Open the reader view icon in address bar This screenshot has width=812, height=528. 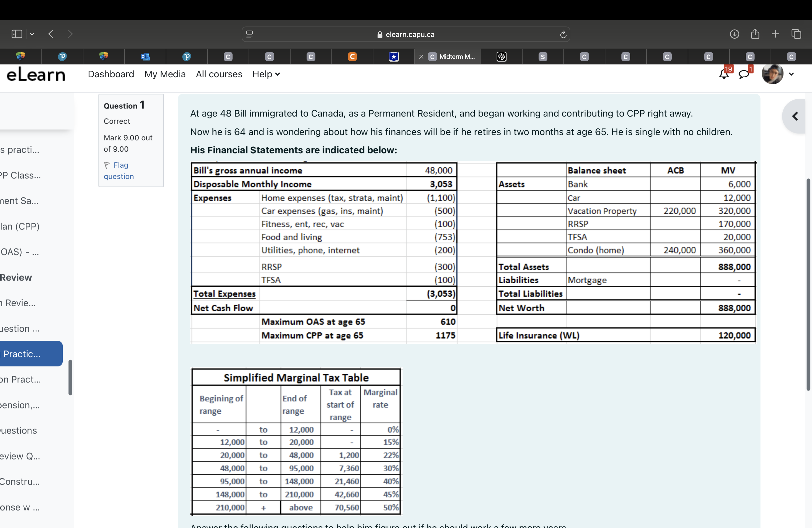249,35
